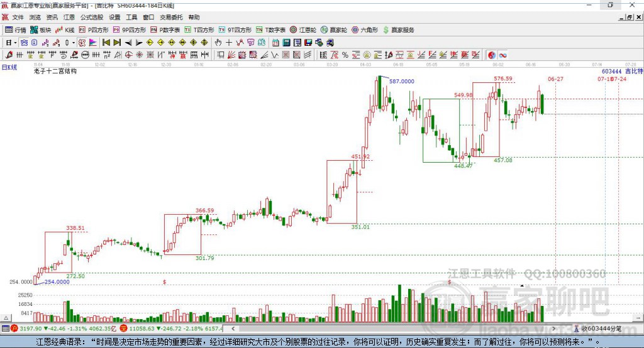Open the 9T四方形 tool

coord(235,30)
